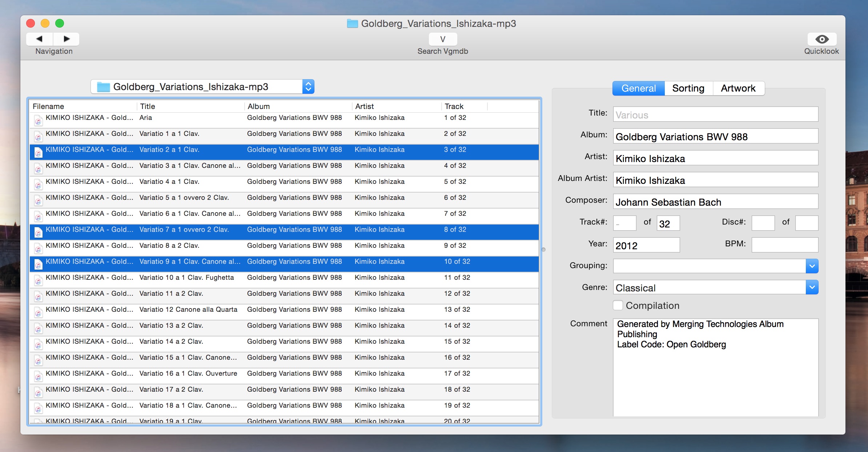This screenshot has height=452, width=868.
Task: Open Quicklook with the eye icon
Action: (x=822, y=39)
